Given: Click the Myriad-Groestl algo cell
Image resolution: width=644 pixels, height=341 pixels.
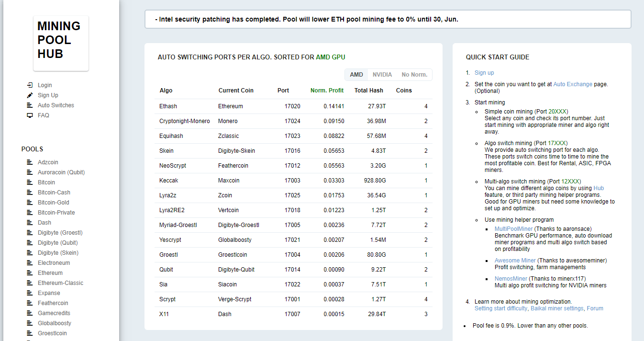Looking at the screenshot, I should click(178, 225).
